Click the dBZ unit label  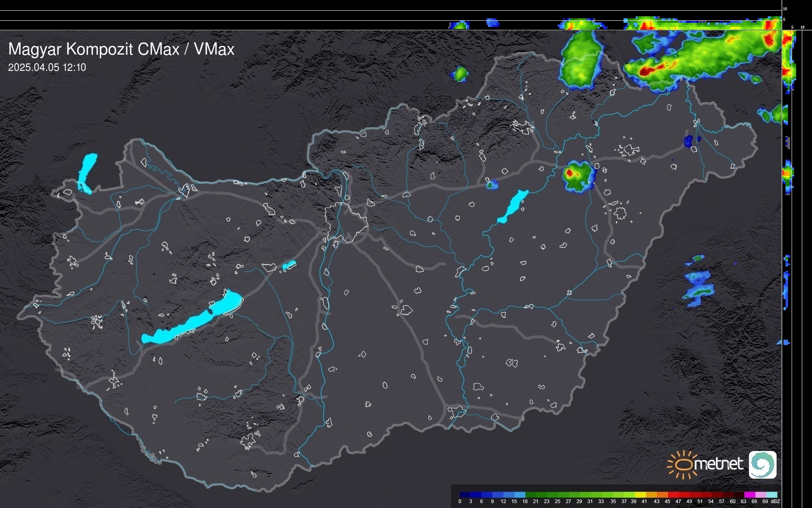click(775, 501)
